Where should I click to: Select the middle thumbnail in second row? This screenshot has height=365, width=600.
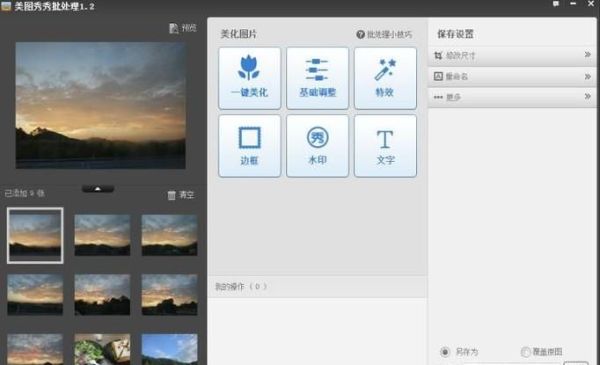coord(102,295)
